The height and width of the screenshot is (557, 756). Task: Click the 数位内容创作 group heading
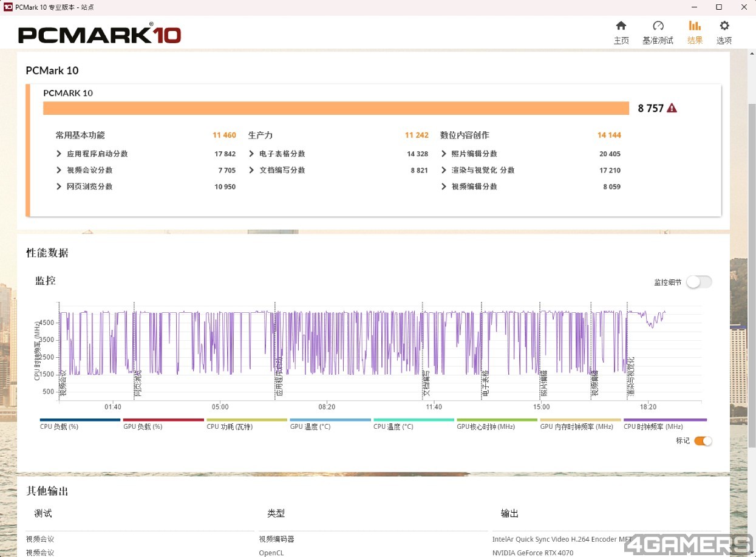(x=465, y=135)
